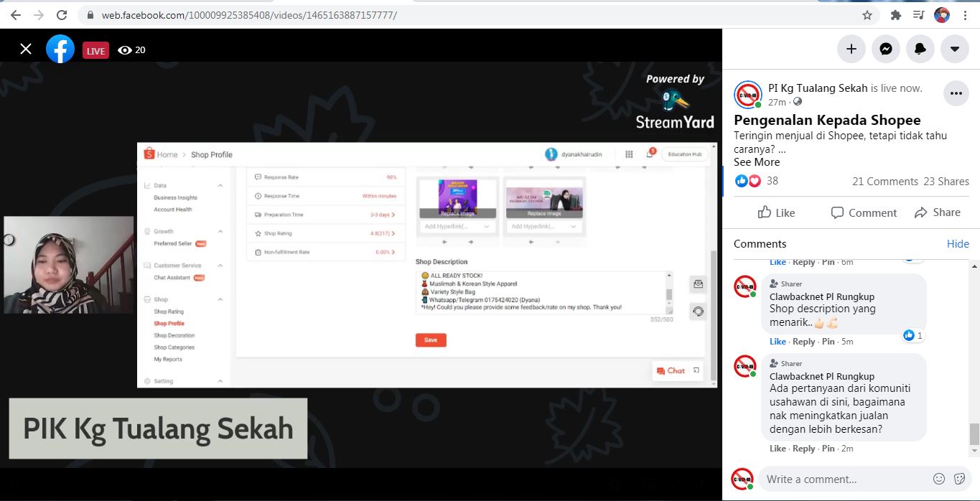Screen dimensions: 980x501
Task: Open the Shopee Chat widget
Action: click(x=671, y=371)
